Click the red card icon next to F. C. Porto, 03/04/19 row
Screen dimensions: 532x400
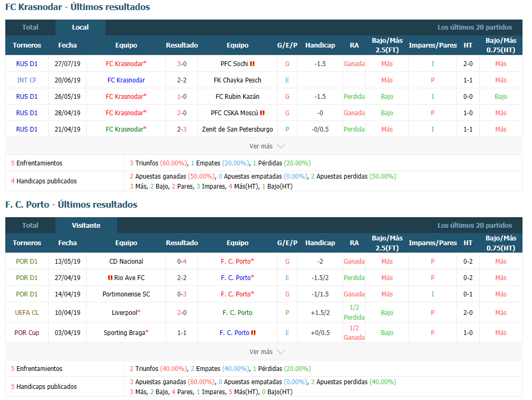coord(253,333)
